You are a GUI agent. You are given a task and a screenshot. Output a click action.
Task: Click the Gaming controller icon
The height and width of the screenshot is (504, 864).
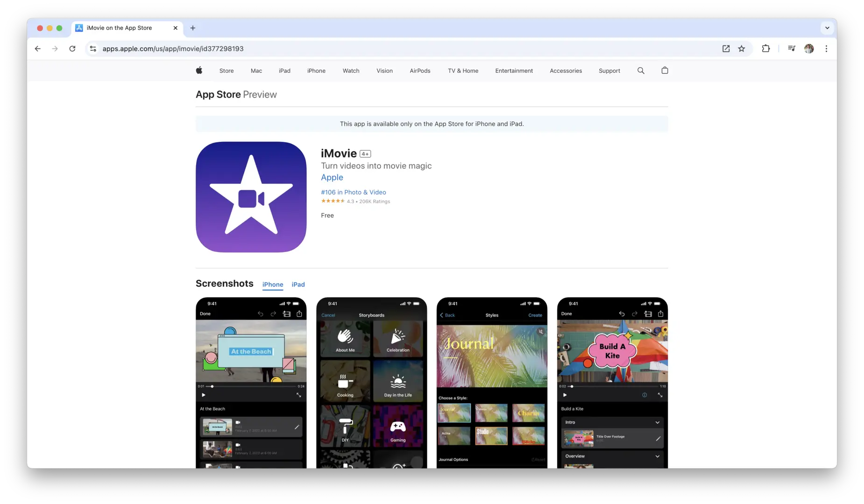pyautogui.click(x=398, y=427)
